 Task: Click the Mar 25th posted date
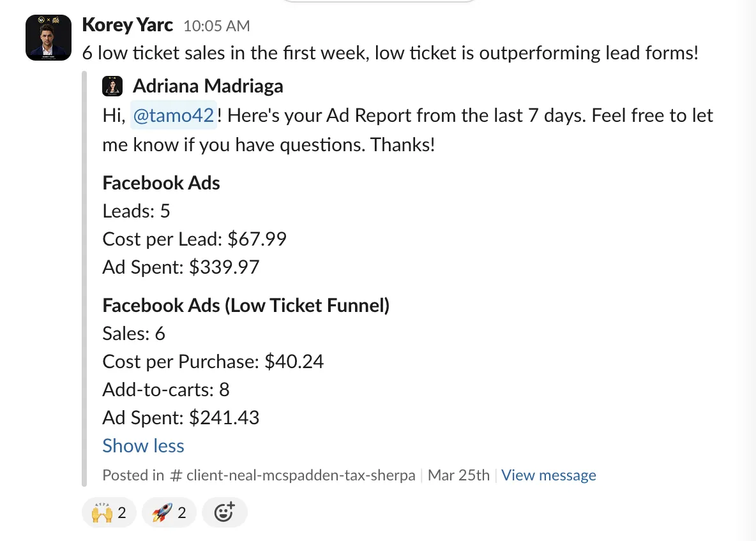tap(458, 475)
